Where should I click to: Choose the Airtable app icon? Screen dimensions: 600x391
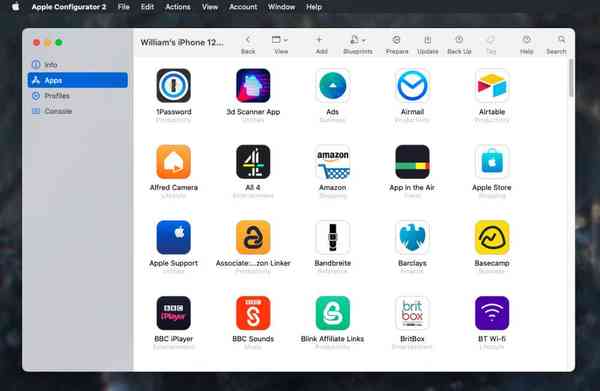(492, 85)
